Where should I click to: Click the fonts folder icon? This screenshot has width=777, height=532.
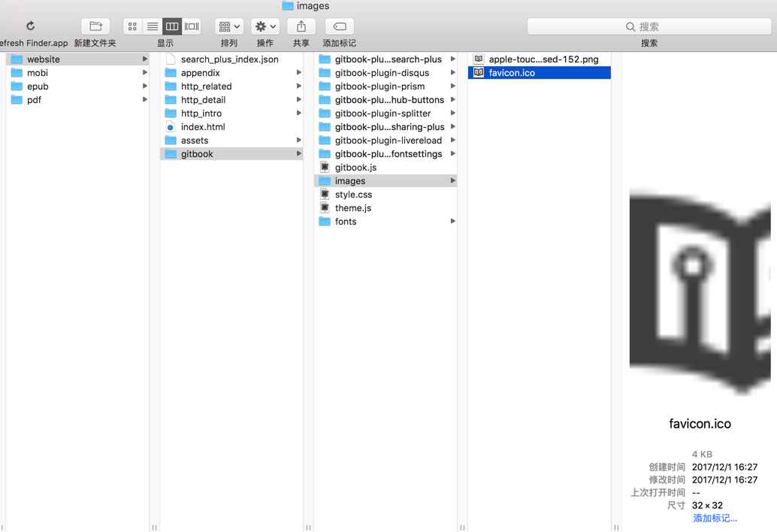coord(325,222)
